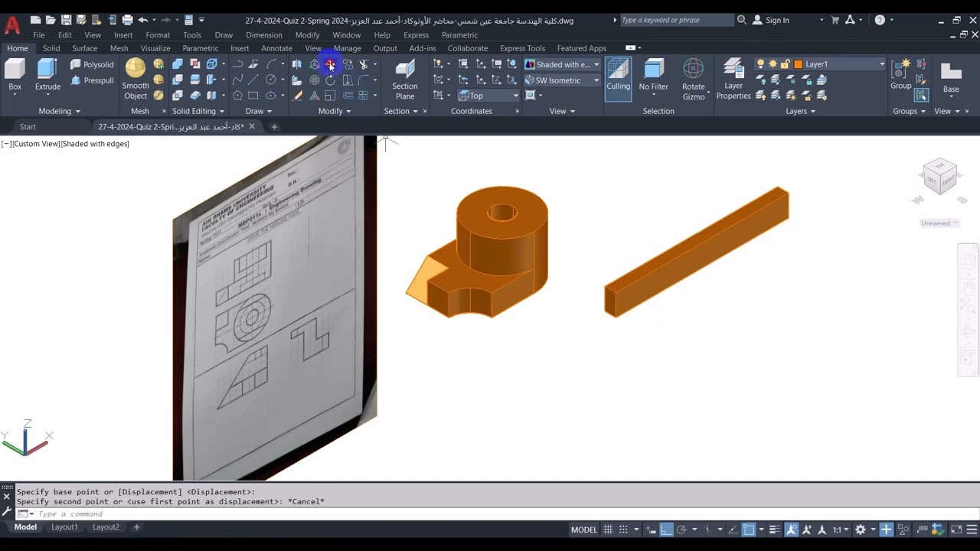Viewport: 980px width, 551px height.
Task: Add a new drawing tab with plus
Action: pyautogui.click(x=274, y=127)
